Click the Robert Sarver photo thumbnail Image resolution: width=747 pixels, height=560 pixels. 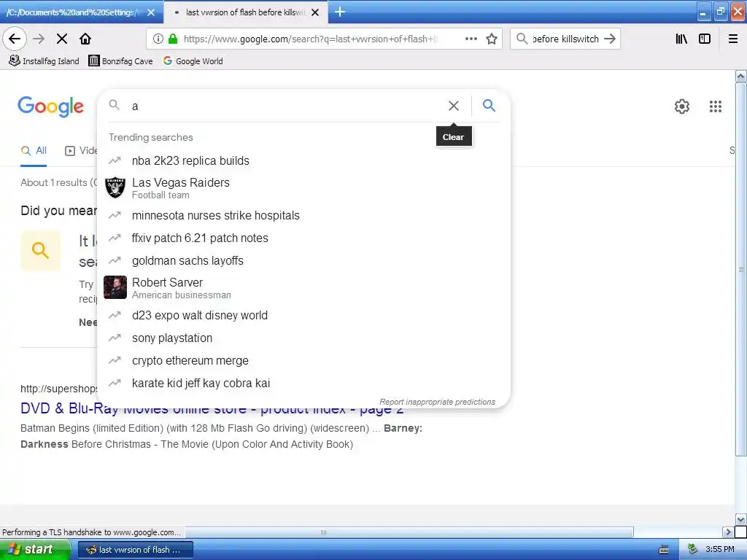click(x=115, y=287)
